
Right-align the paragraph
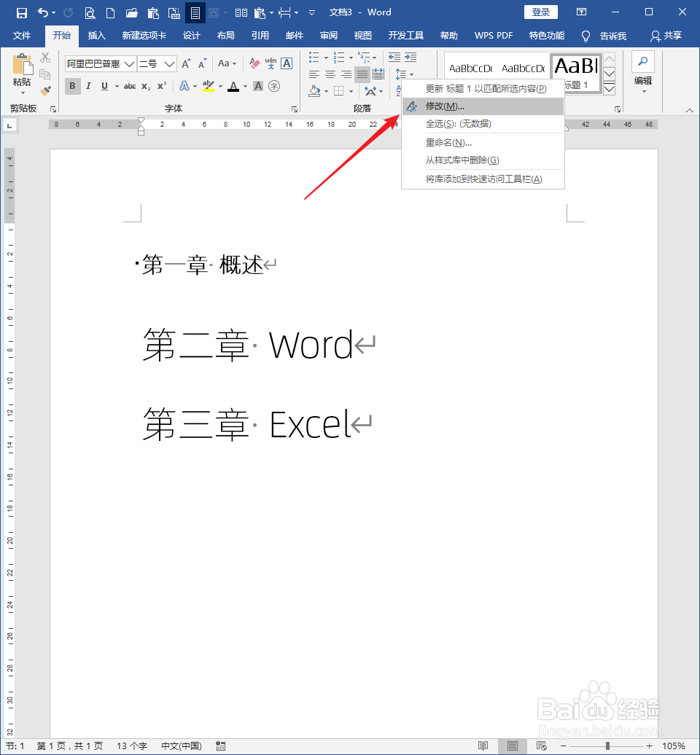point(346,74)
